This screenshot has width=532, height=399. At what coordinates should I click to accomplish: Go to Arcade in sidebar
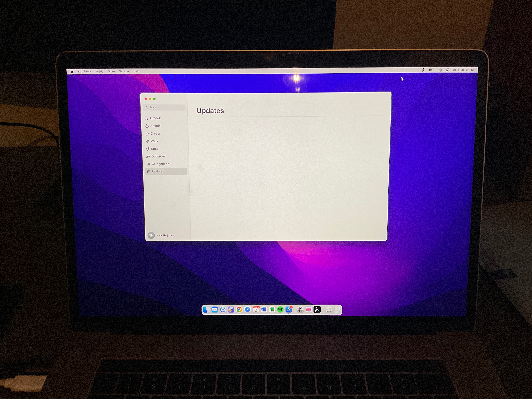coord(155,126)
